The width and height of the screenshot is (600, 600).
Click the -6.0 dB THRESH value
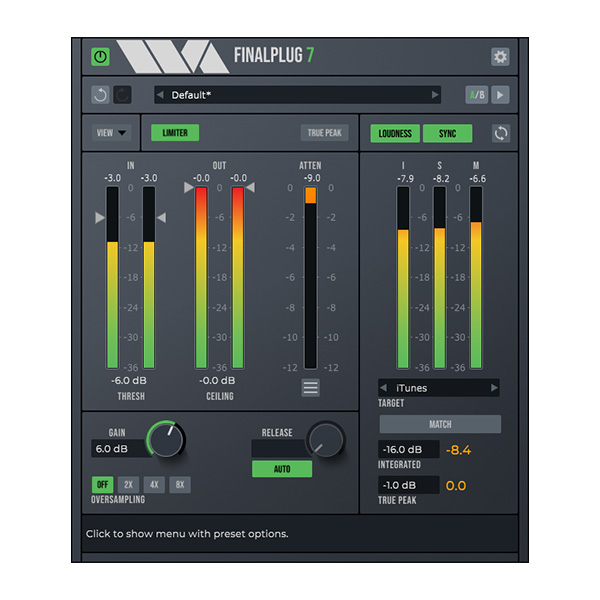tap(129, 381)
